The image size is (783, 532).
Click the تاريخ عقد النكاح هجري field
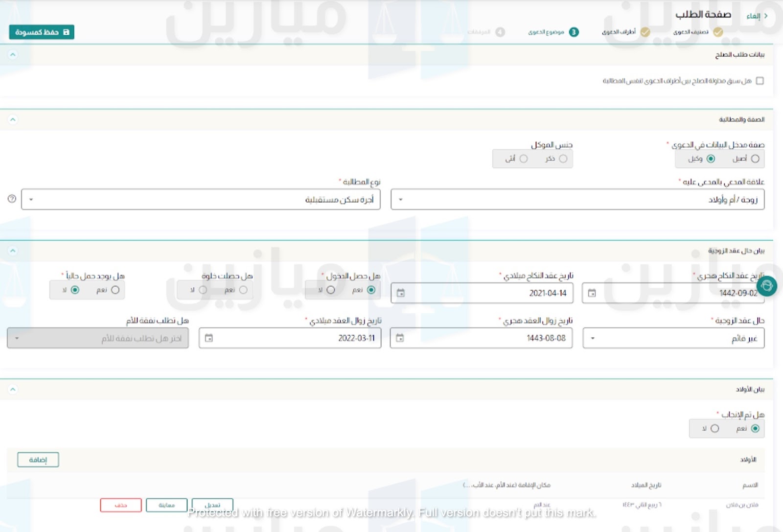pos(673,293)
